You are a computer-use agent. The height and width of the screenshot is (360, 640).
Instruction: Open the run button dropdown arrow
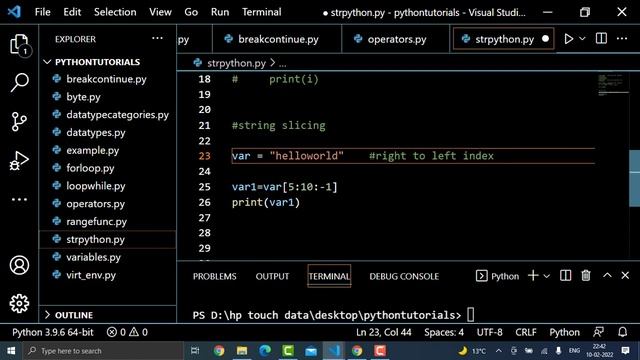click(x=582, y=39)
